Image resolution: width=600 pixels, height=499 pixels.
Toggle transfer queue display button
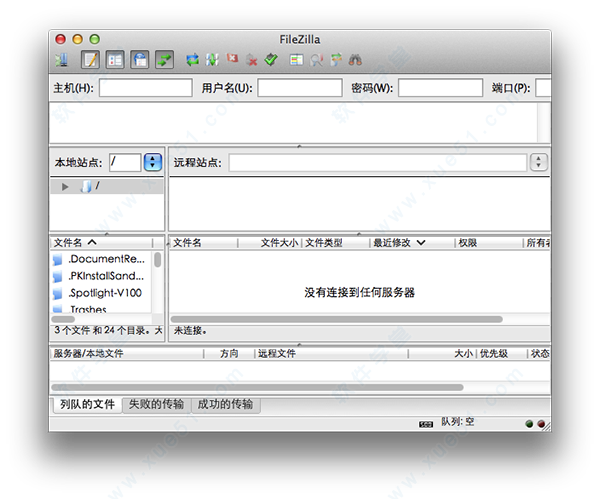click(165, 60)
